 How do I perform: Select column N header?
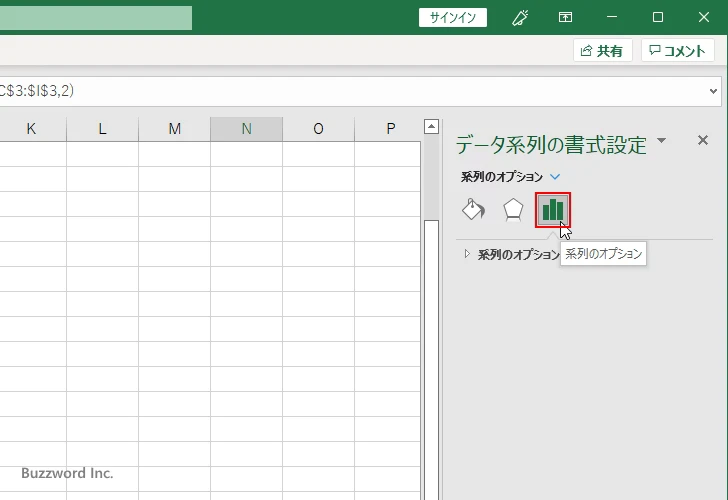point(247,129)
